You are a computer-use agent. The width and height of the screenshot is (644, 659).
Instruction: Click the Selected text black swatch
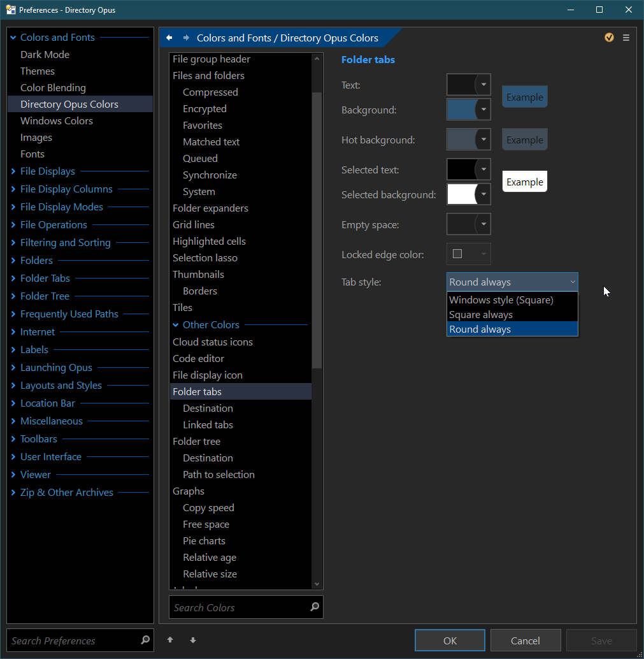tap(462, 170)
